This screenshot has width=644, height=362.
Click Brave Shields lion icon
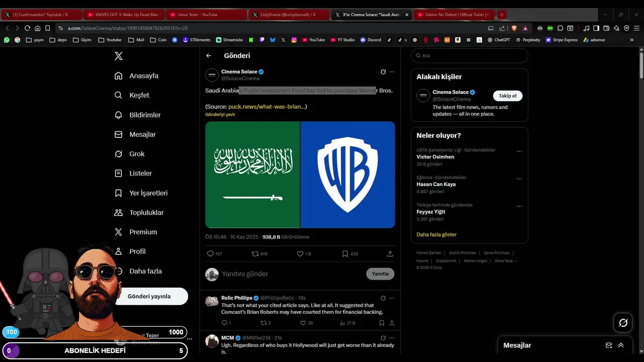514,28
